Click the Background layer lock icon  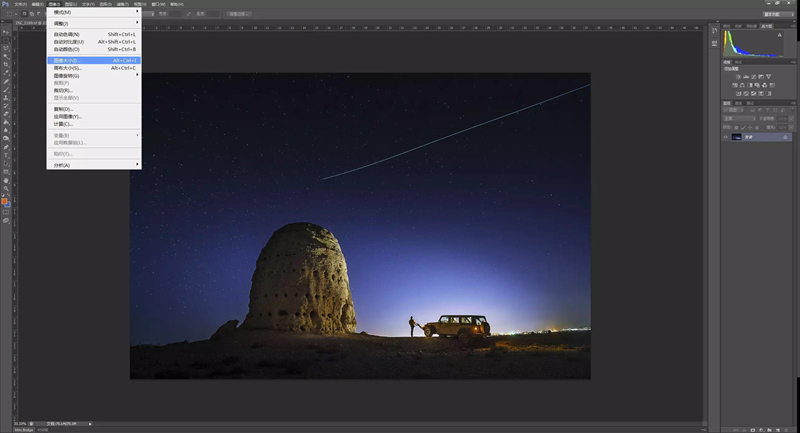785,137
